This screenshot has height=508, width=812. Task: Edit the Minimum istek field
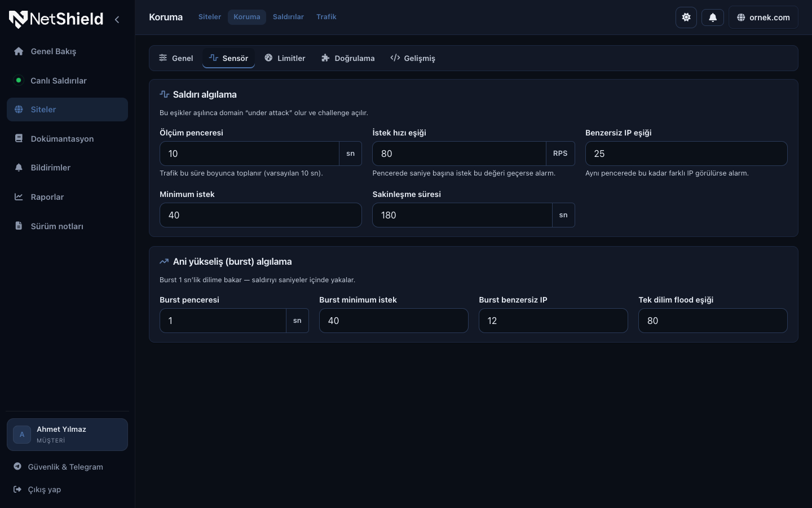(x=261, y=215)
